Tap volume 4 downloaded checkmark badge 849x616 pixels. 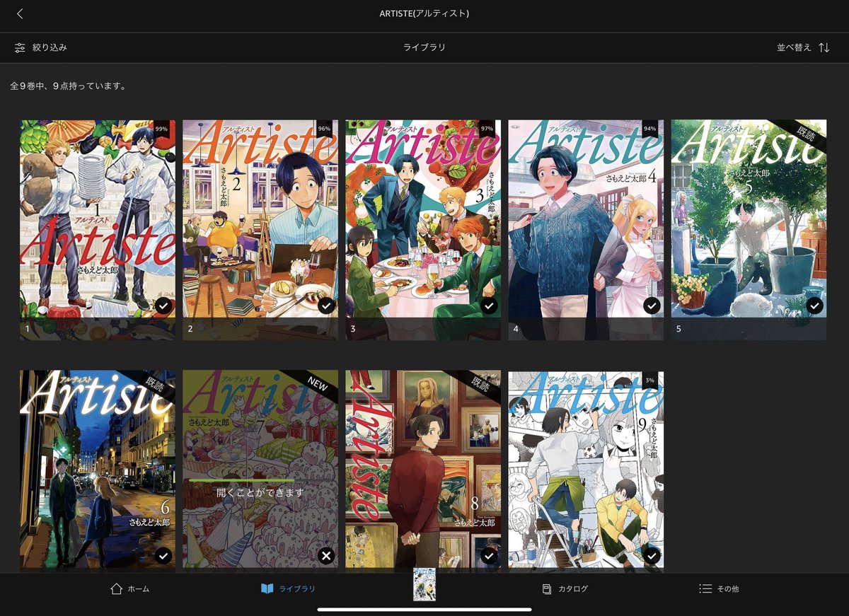pyautogui.click(x=652, y=306)
